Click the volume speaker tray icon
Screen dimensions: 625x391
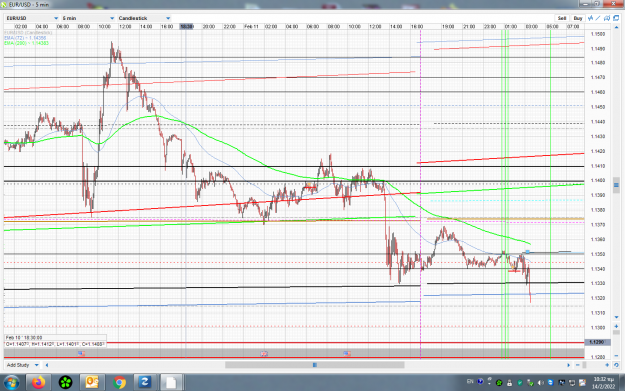(x=540, y=383)
